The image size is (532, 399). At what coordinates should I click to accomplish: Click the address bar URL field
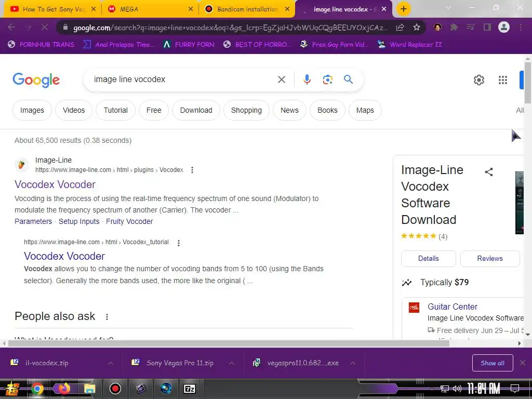[231, 28]
